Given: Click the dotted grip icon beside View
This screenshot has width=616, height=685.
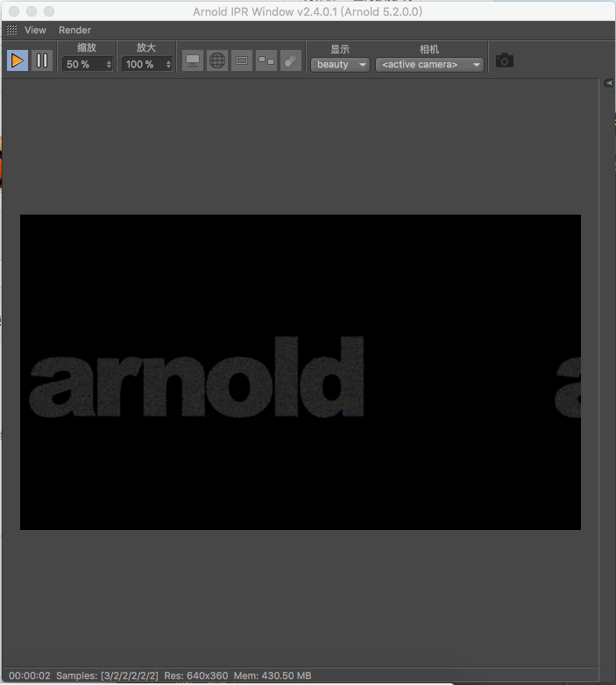Looking at the screenshot, I should click(11, 30).
